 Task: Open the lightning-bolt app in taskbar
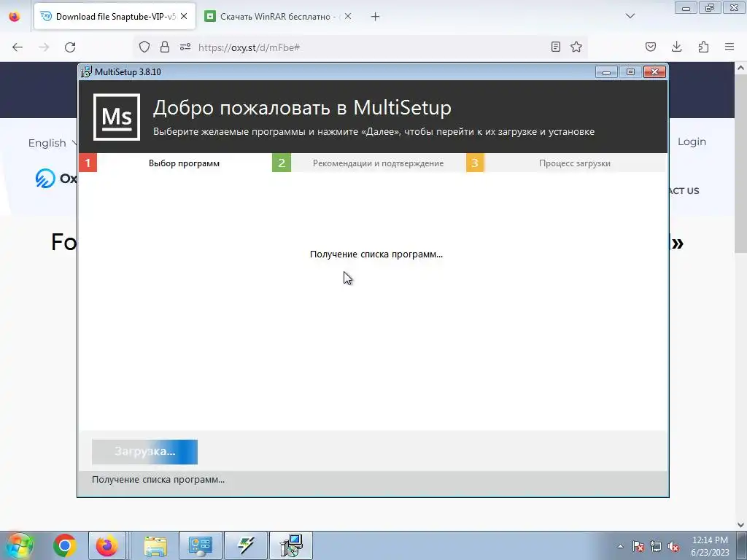pyautogui.click(x=246, y=545)
